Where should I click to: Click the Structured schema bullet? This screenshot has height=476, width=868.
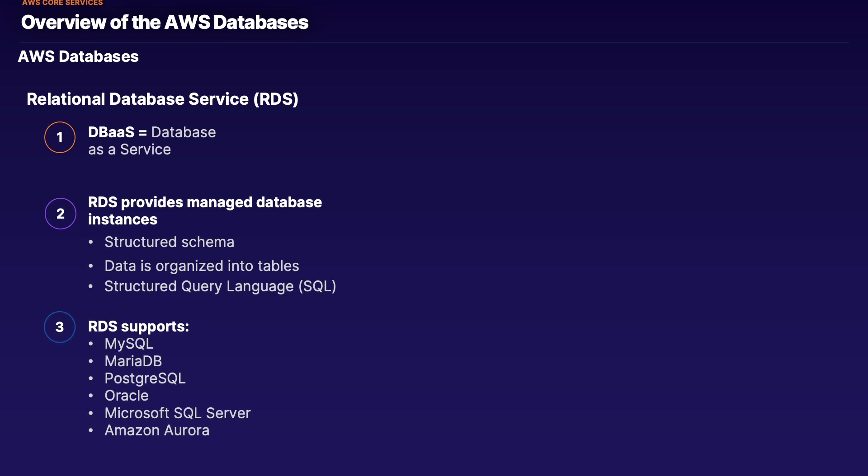tap(169, 242)
